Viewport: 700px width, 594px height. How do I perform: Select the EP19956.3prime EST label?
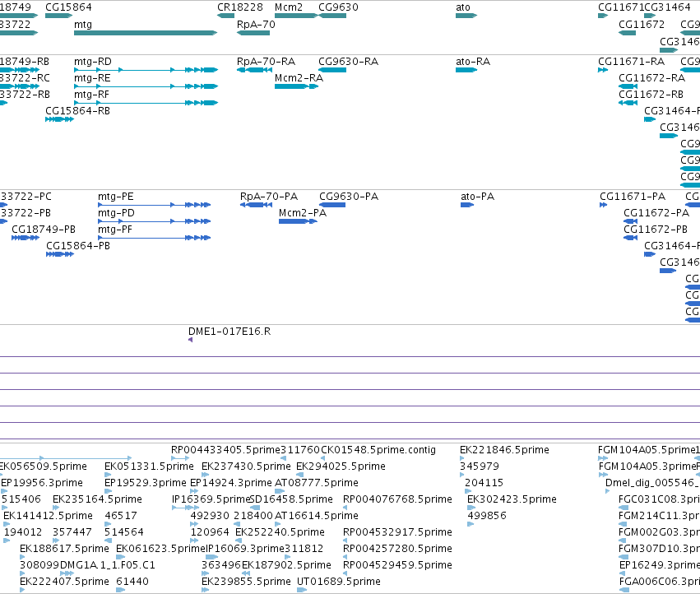tap(42, 483)
